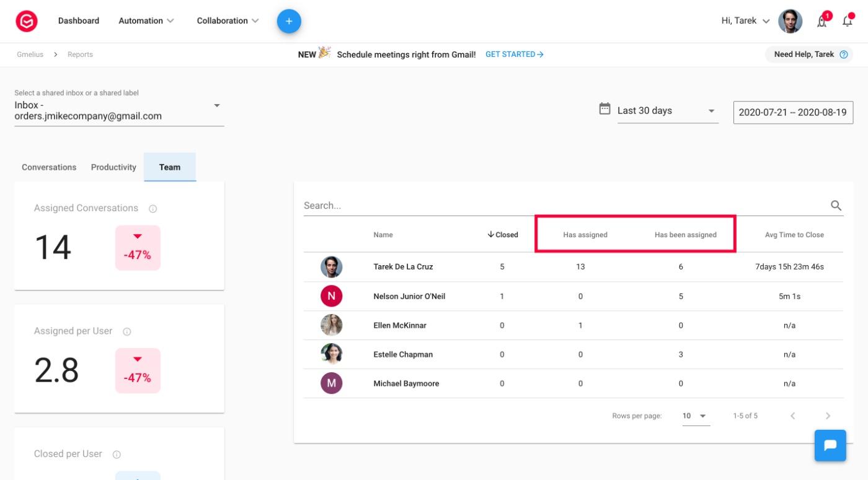The width and height of the screenshot is (868, 480).
Task: Click the search magnifier icon
Action: pyautogui.click(x=836, y=206)
